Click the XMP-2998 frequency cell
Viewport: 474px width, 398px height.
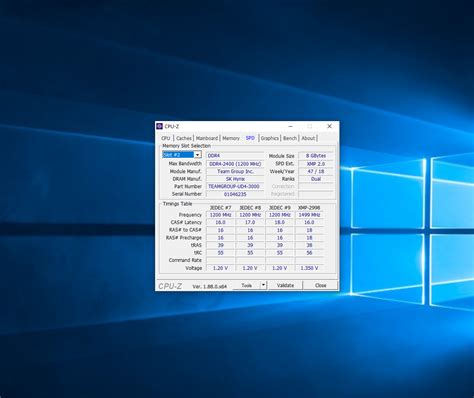click(309, 215)
